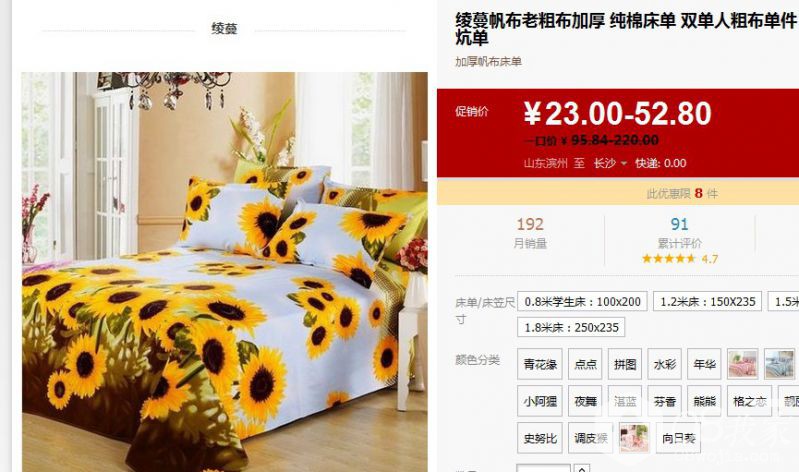Choose the 点点 color option
The width and height of the screenshot is (799, 472).
coord(585,364)
